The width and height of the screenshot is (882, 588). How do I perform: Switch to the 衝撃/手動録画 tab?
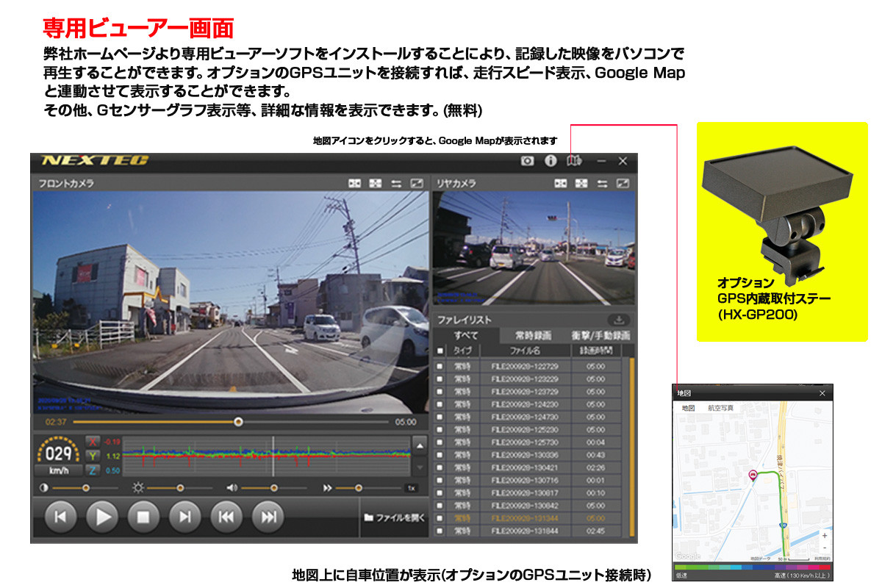click(600, 335)
